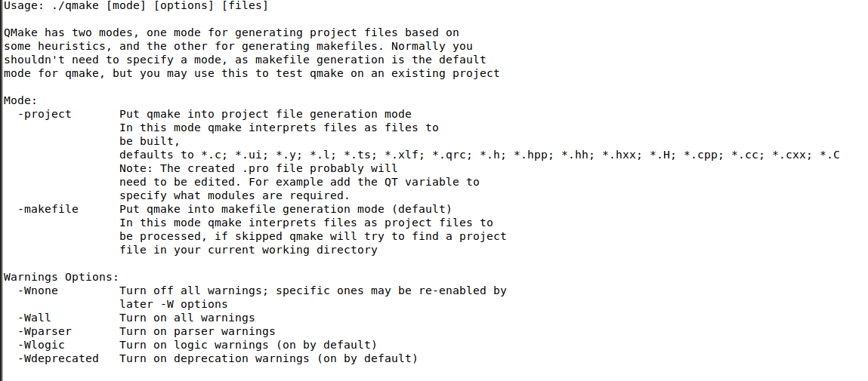Click the "Warnings Options:" section heading
Viewport: 868px width, 381px height.
61,277
